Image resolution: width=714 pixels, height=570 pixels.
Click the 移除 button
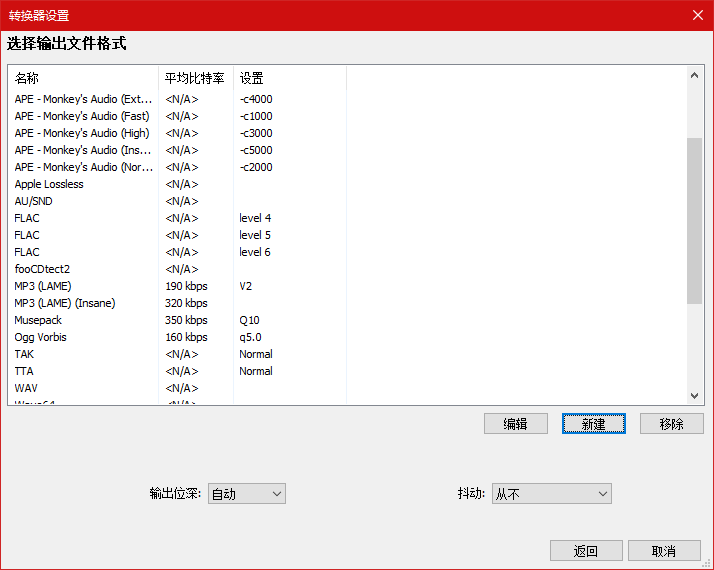click(671, 424)
